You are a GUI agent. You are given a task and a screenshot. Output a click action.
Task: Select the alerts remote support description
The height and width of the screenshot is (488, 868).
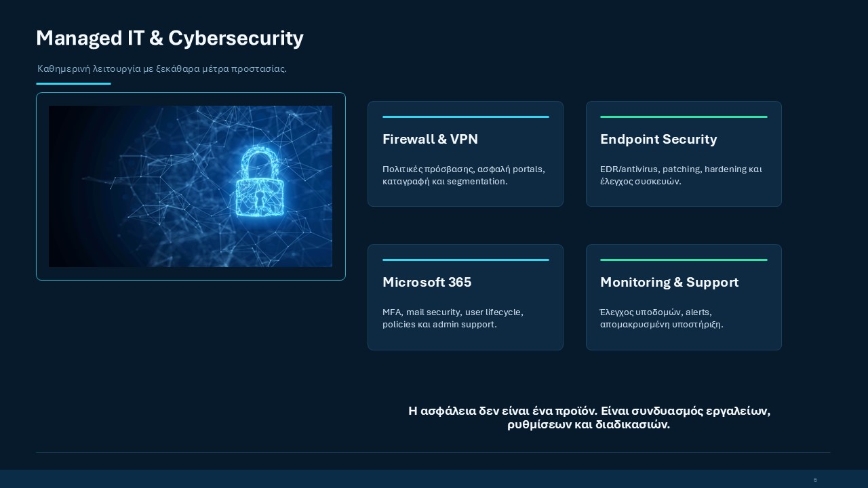point(662,318)
